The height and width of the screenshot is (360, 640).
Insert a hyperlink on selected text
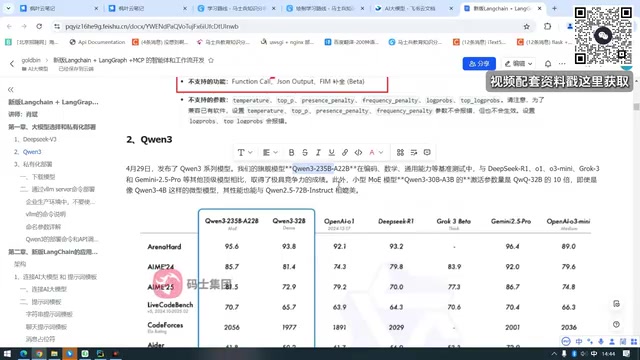tap(345, 152)
